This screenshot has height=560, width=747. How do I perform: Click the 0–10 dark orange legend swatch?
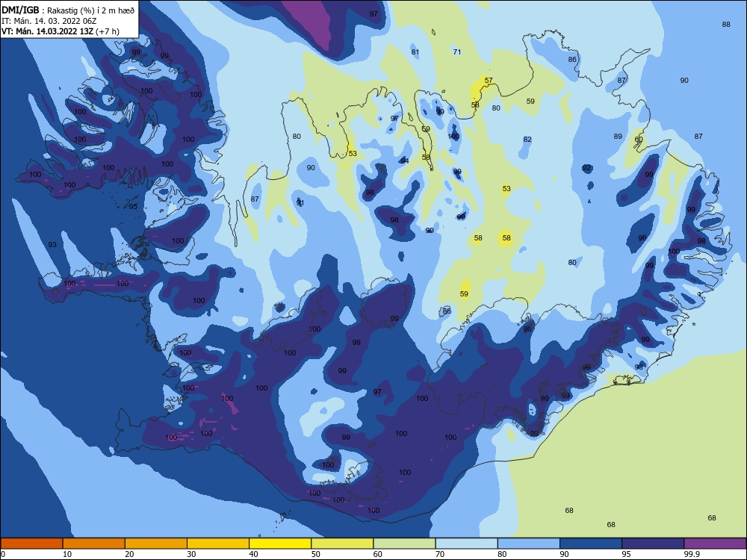point(31,544)
